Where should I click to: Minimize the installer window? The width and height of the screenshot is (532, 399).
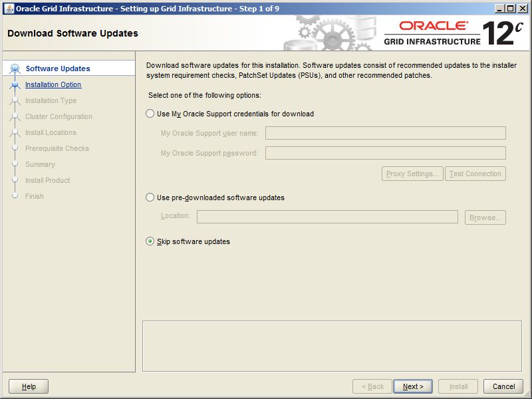click(499, 9)
